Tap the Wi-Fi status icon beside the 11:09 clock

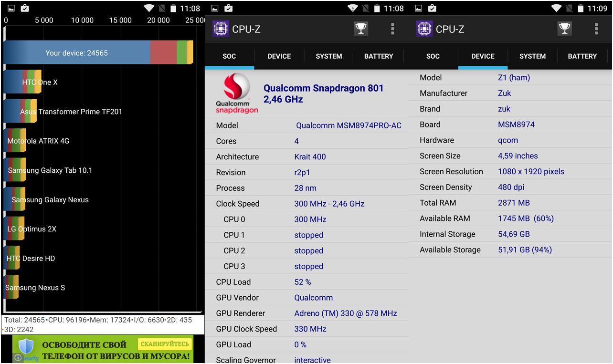click(556, 8)
